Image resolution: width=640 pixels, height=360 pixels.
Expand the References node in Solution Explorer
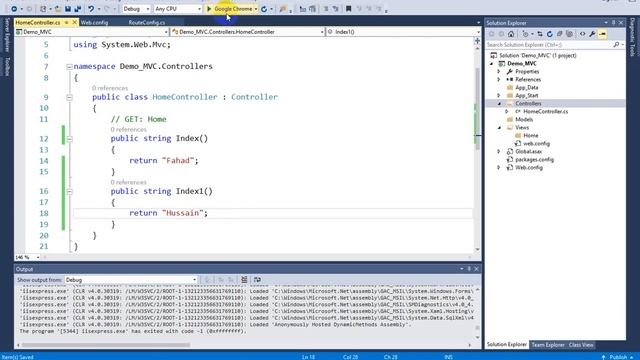498,80
